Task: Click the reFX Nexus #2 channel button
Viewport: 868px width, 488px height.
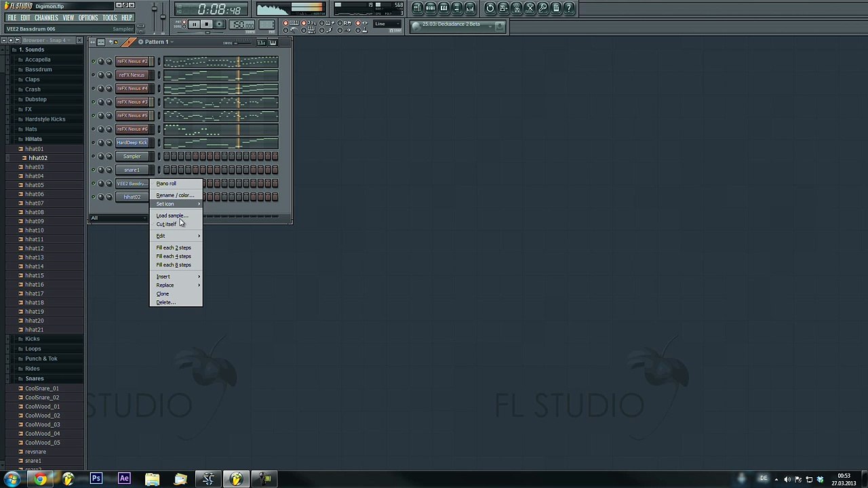Action: [132, 62]
